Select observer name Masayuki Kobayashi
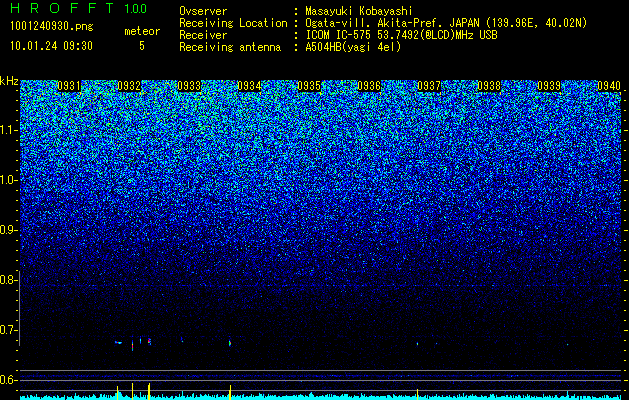This screenshot has height=400, width=629. [359, 11]
